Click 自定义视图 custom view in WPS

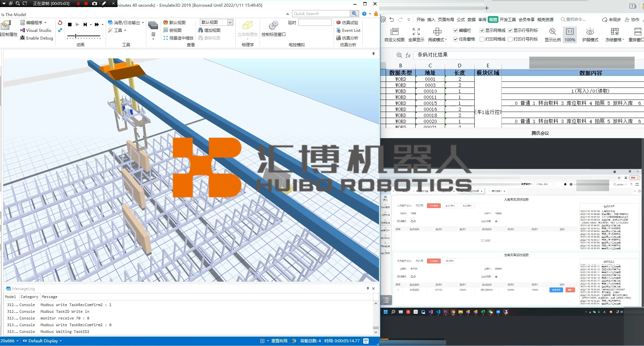394,35
